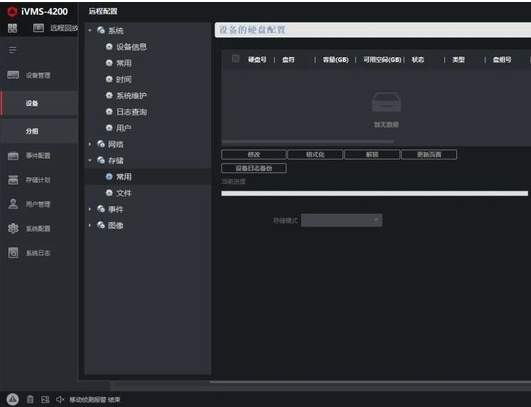Click the alarm warning icon in status bar

pos(13,399)
